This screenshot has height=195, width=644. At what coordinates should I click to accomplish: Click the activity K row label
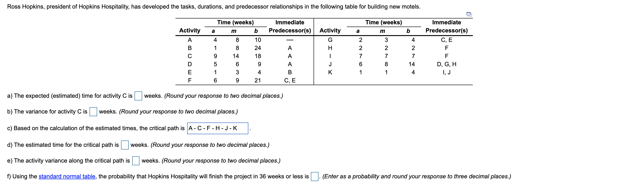330,72
